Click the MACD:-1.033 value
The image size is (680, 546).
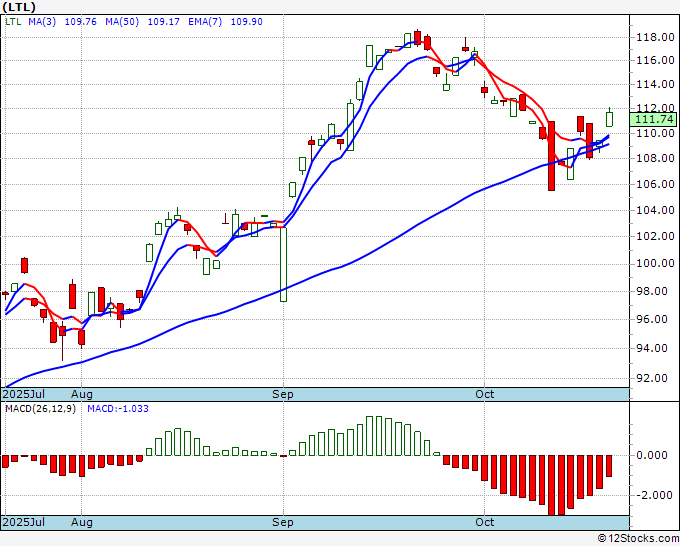click(118, 409)
